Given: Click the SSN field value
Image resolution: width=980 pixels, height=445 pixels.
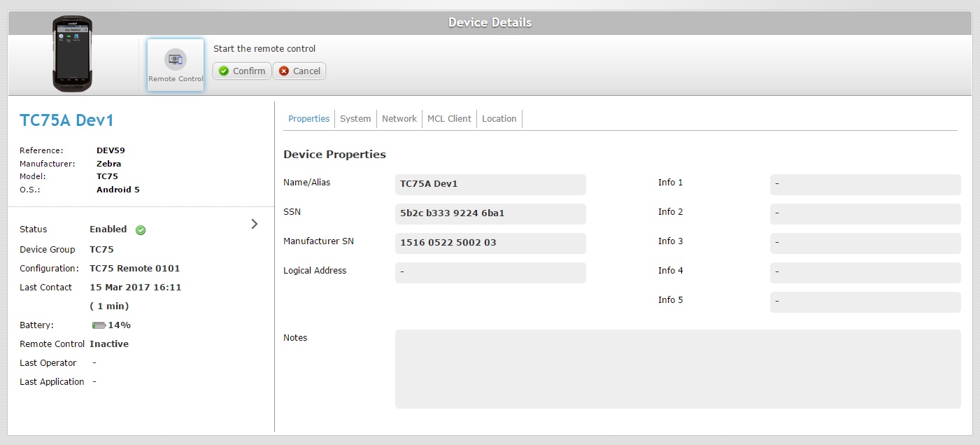Looking at the screenshot, I should coord(490,213).
